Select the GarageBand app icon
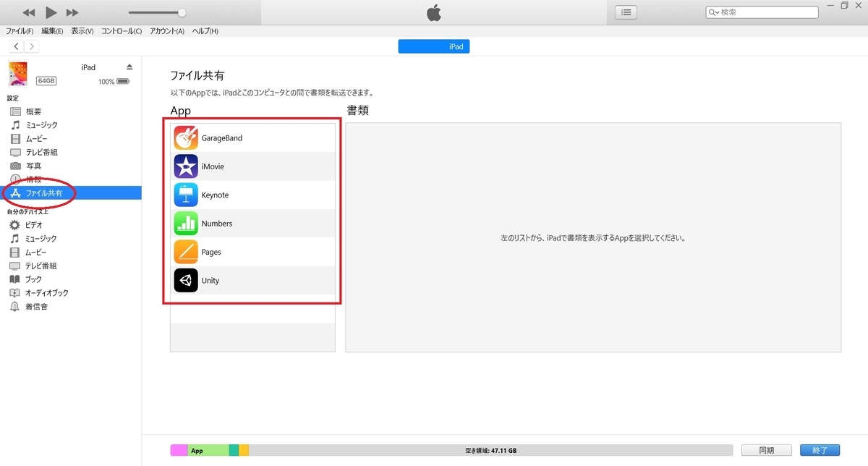 click(x=186, y=137)
